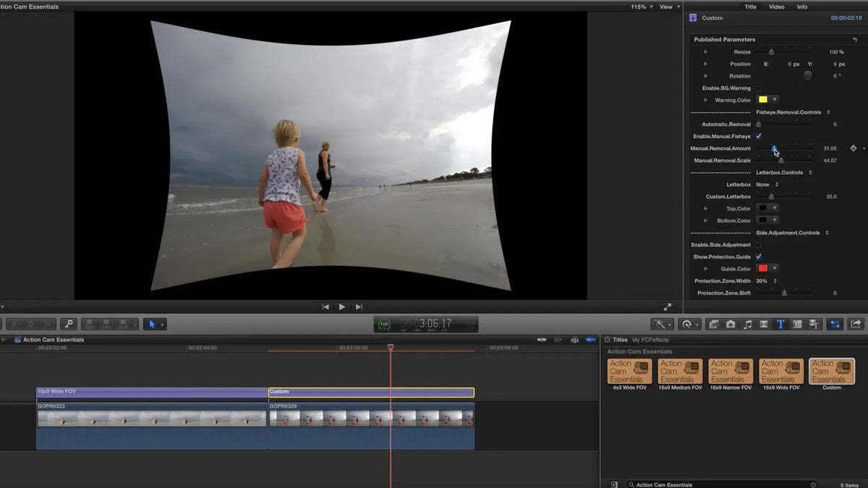868x488 pixels.
Task: Uncheck Show.Protection.Guide checkbox
Action: click(x=758, y=257)
